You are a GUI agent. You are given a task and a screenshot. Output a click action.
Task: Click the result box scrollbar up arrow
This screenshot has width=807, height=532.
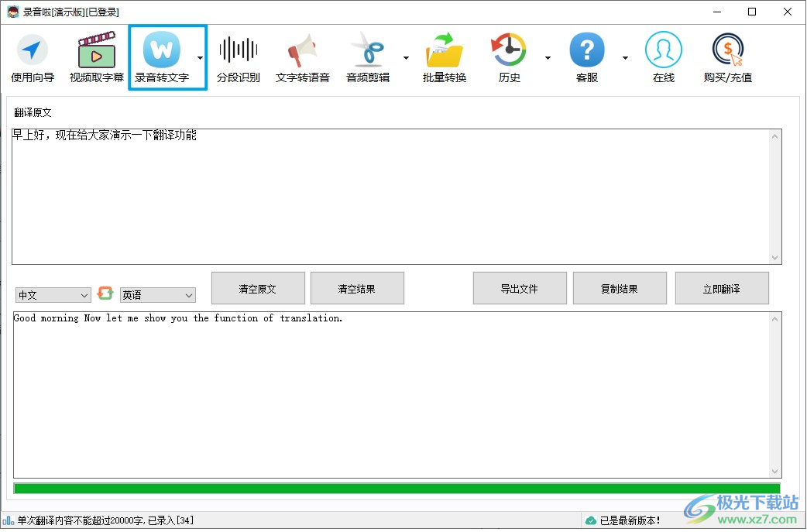[774, 320]
